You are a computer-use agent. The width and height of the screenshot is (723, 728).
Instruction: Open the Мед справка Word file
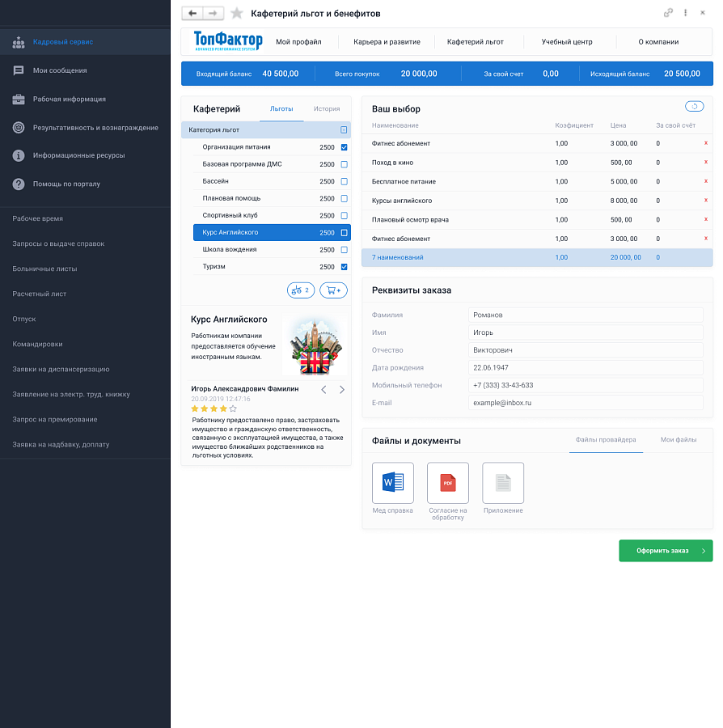392,483
